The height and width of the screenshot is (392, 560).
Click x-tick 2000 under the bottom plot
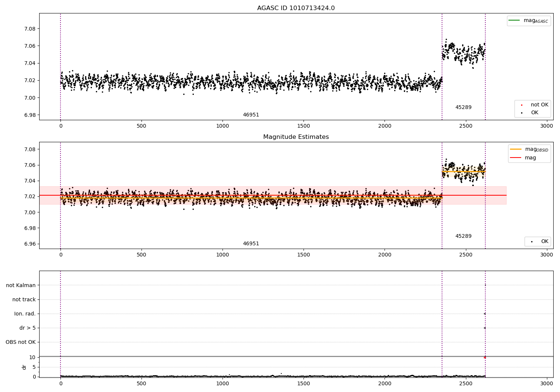click(385, 383)
